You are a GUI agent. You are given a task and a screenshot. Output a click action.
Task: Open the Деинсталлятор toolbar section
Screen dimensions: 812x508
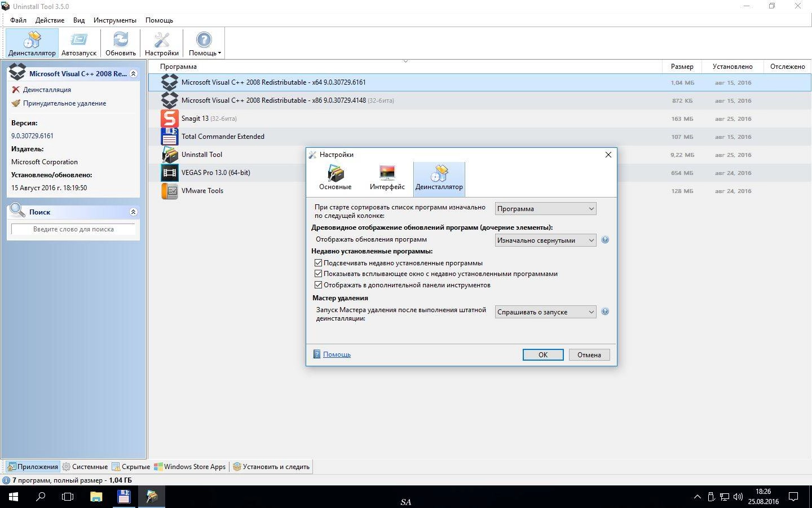(x=32, y=43)
